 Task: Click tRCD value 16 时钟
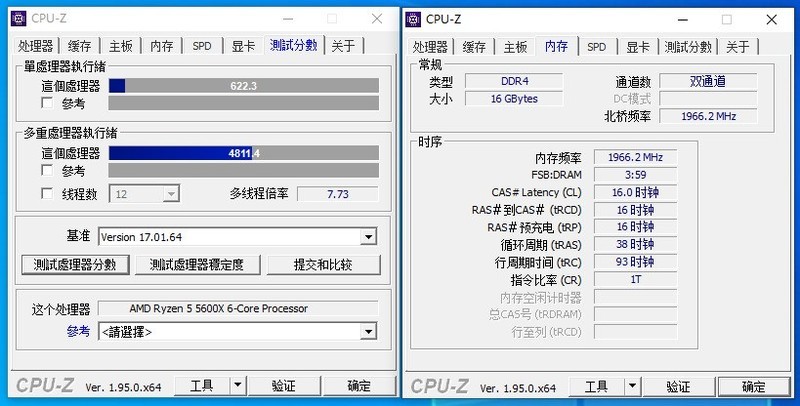point(636,210)
